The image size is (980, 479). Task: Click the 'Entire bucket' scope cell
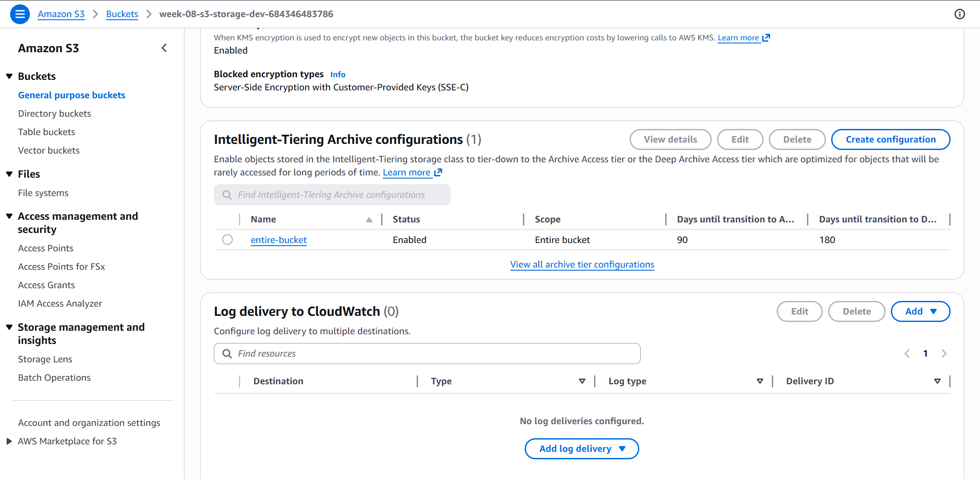pyautogui.click(x=562, y=240)
